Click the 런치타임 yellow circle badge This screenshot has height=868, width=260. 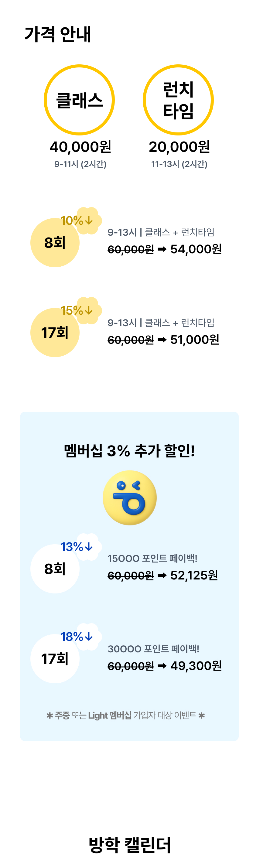coord(179,100)
